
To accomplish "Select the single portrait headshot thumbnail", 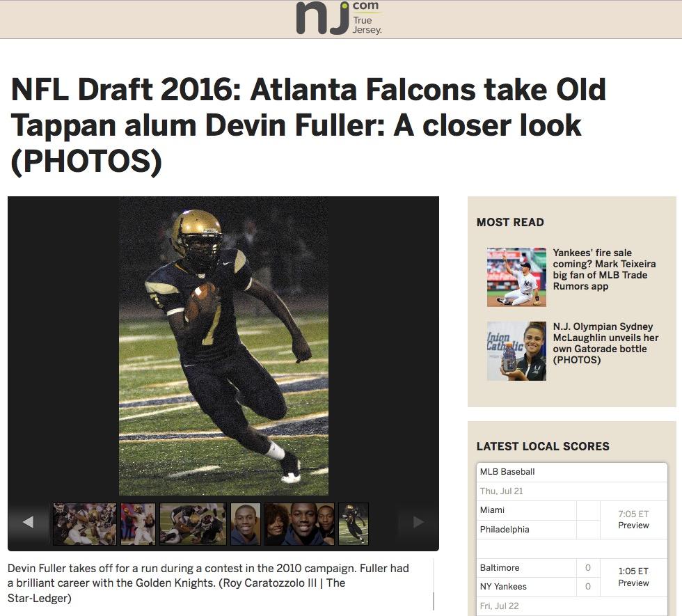I will coord(246,523).
